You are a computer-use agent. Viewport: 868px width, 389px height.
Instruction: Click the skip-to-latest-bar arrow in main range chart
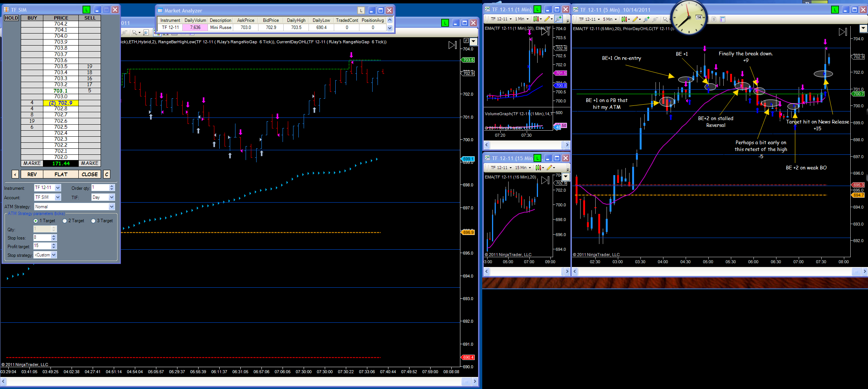pos(452,45)
